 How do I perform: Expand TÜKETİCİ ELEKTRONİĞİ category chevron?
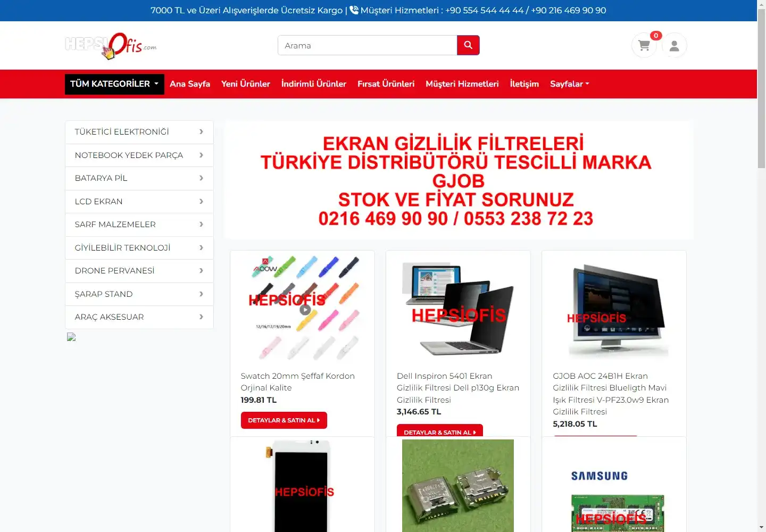click(201, 132)
